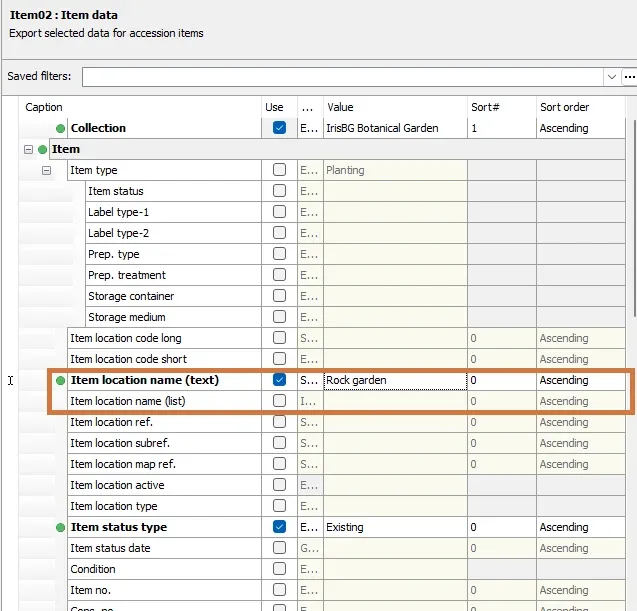Click inside the Saved filters combo box
The image size is (637, 611).
(343, 77)
